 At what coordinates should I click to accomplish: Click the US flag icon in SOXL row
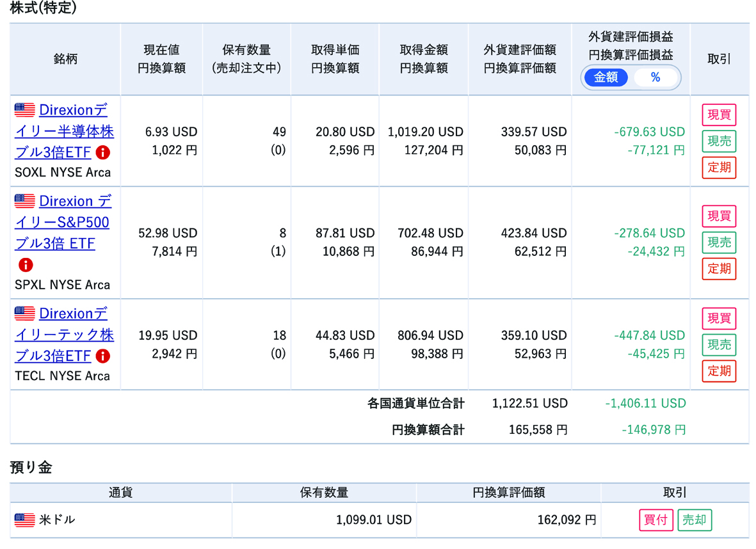24,110
